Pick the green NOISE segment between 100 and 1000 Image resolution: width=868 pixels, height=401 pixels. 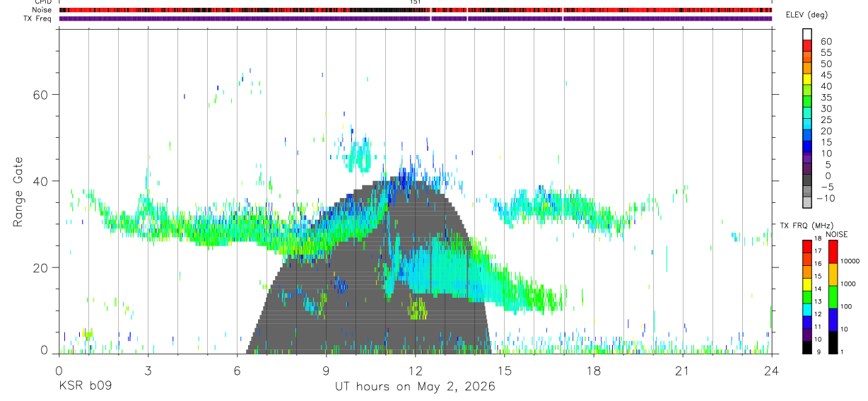click(x=833, y=296)
